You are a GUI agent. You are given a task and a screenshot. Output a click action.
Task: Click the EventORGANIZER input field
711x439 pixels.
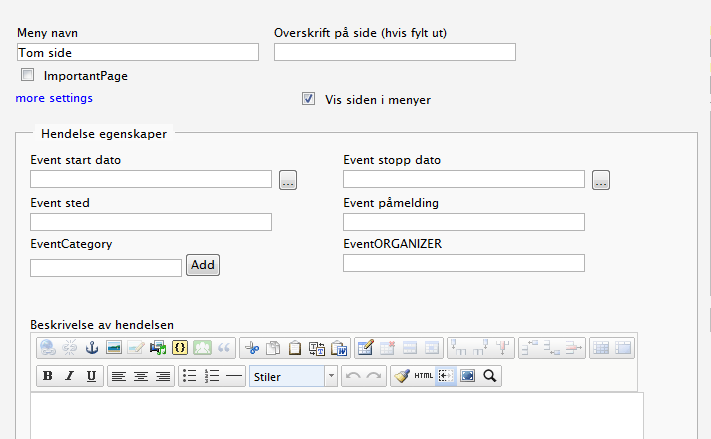coord(463,263)
